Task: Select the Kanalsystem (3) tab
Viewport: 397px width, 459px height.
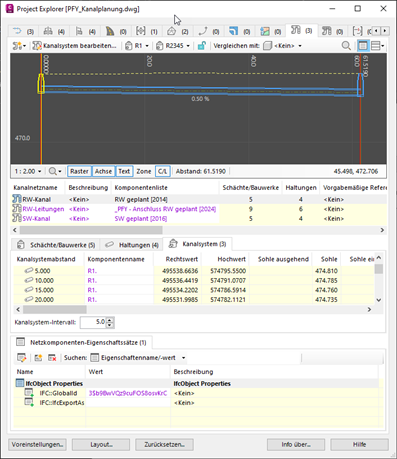Action: (x=197, y=244)
